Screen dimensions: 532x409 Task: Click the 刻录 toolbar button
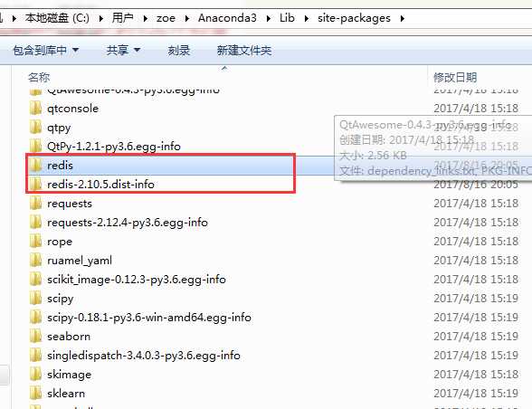pos(179,51)
